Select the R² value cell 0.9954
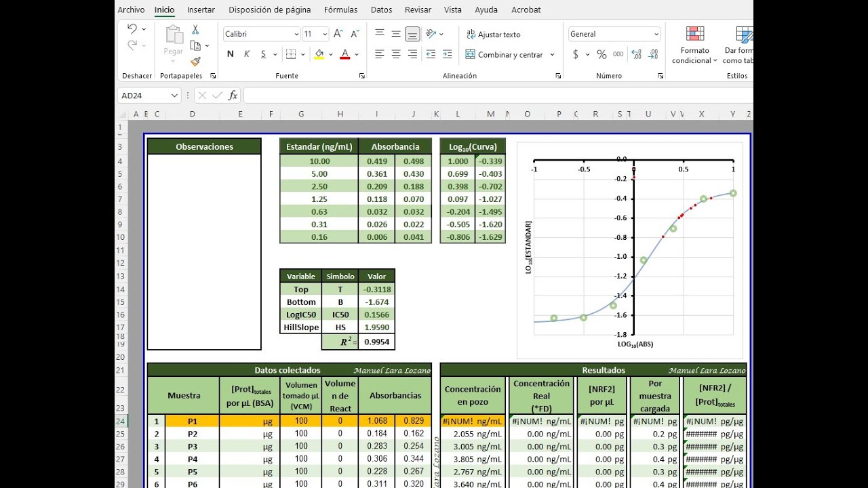This screenshot has width=868, height=488. [x=376, y=342]
